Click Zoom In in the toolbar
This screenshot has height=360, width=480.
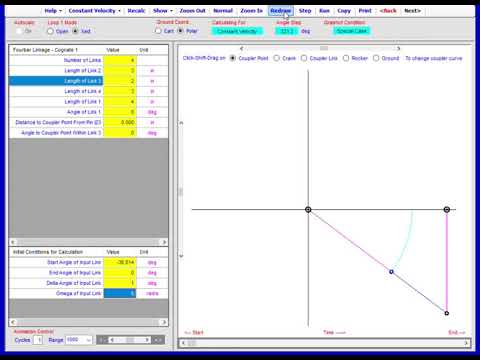(x=251, y=11)
